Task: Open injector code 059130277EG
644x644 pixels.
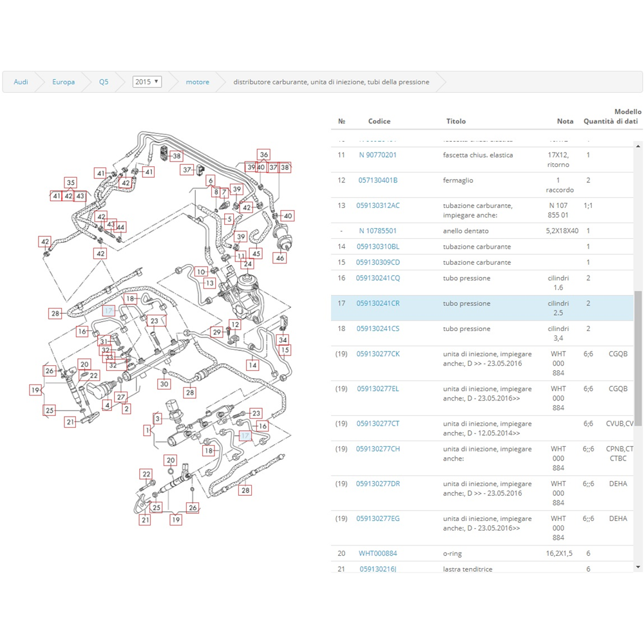Action: [378, 518]
